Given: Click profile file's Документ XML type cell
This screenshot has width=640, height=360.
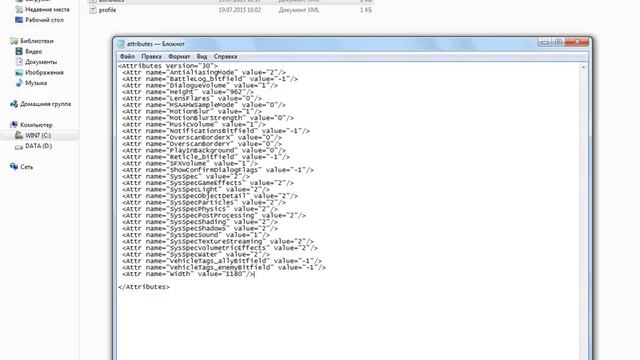Looking at the screenshot, I should (x=299, y=10).
